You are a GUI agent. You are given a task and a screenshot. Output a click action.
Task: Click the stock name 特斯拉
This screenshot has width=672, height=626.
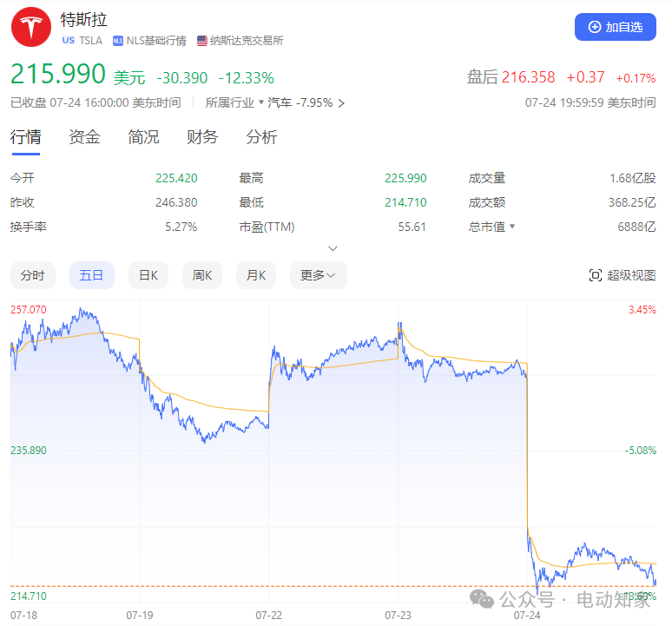tap(83, 20)
